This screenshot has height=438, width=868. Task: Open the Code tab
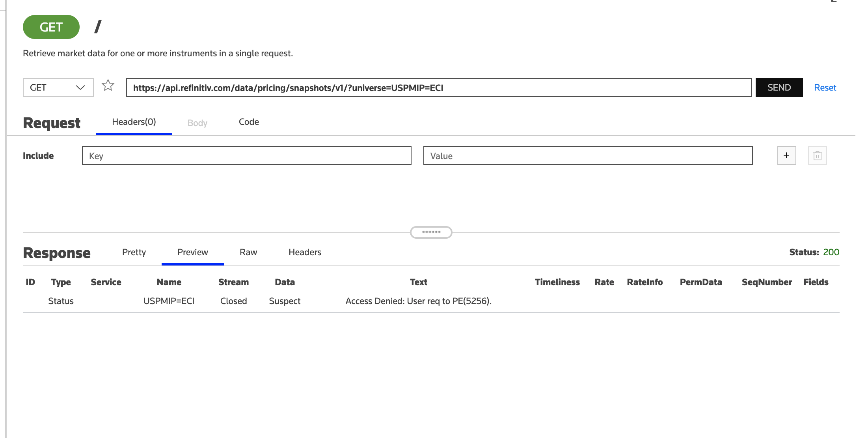point(249,122)
